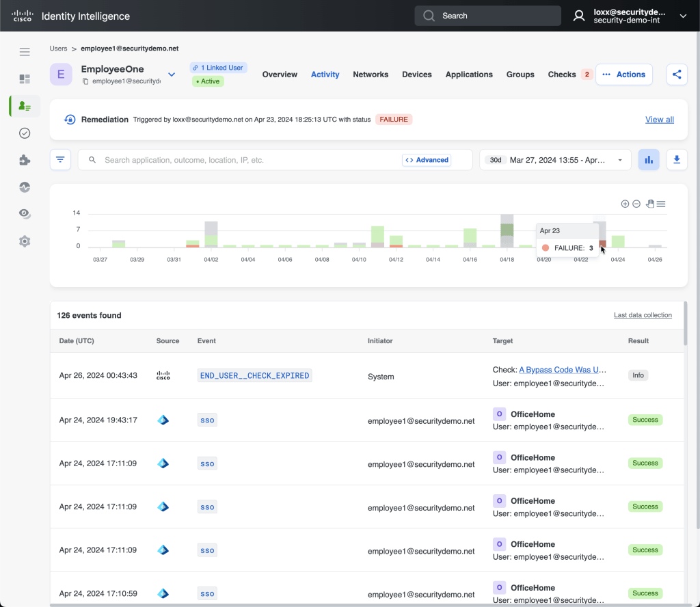Screen dimensions: 700x607
Task: Toggle the Advanced search mode
Action: tap(427, 160)
